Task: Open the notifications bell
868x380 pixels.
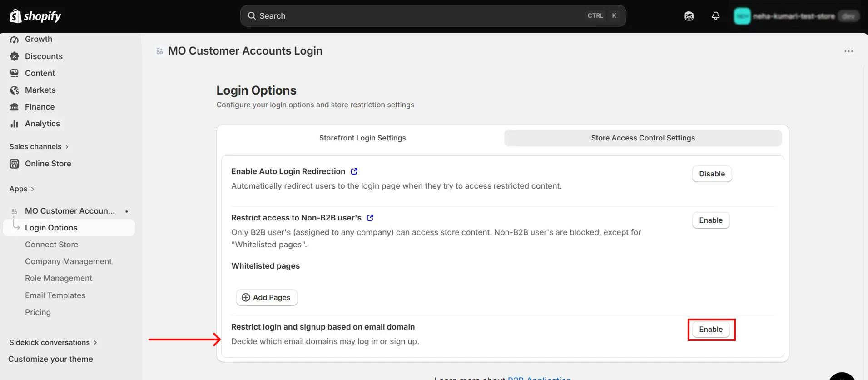Action: 716,16
